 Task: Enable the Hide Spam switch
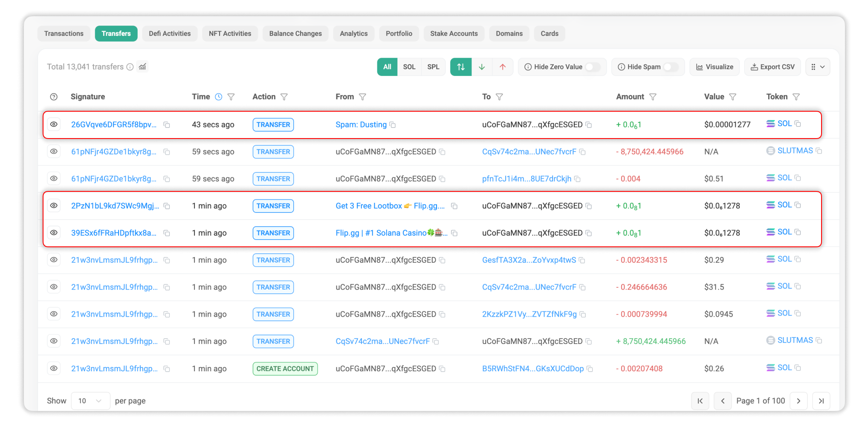coord(671,67)
